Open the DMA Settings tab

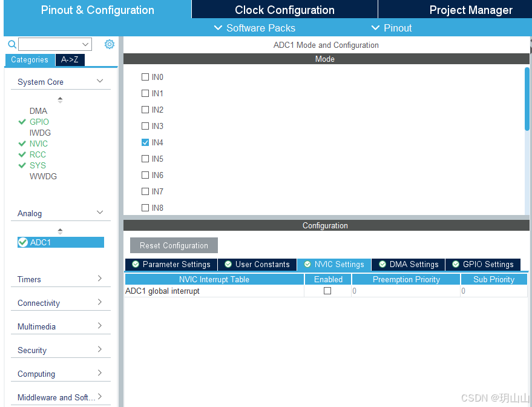point(409,265)
